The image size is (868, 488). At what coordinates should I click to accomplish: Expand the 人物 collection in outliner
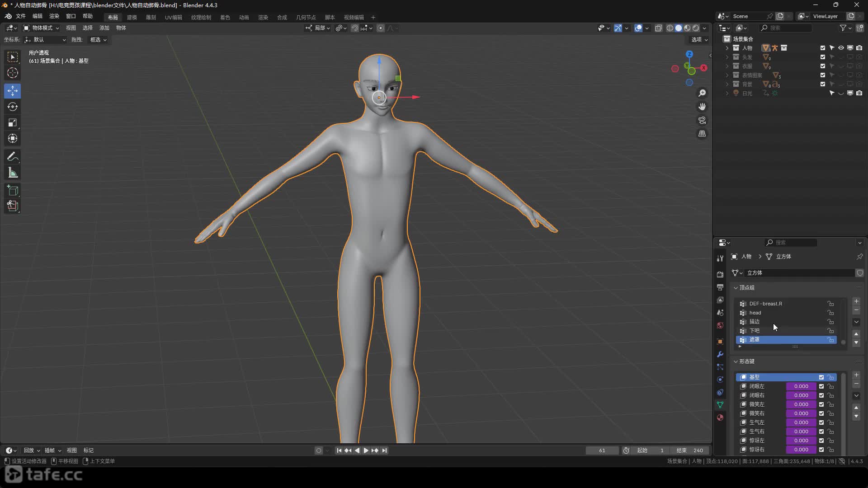tap(727, 48)
